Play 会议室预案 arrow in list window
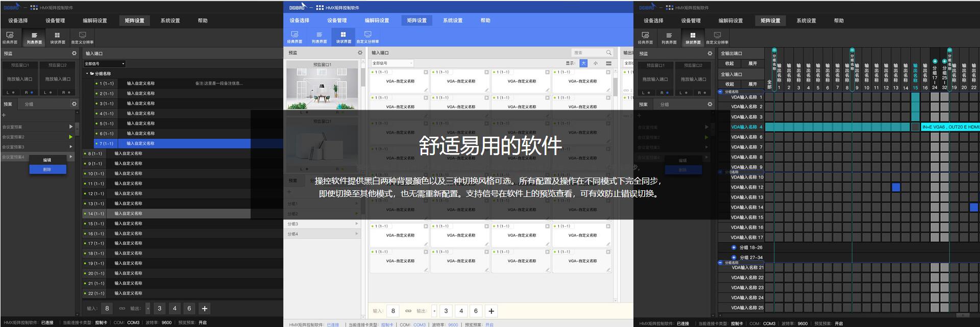 70,127
